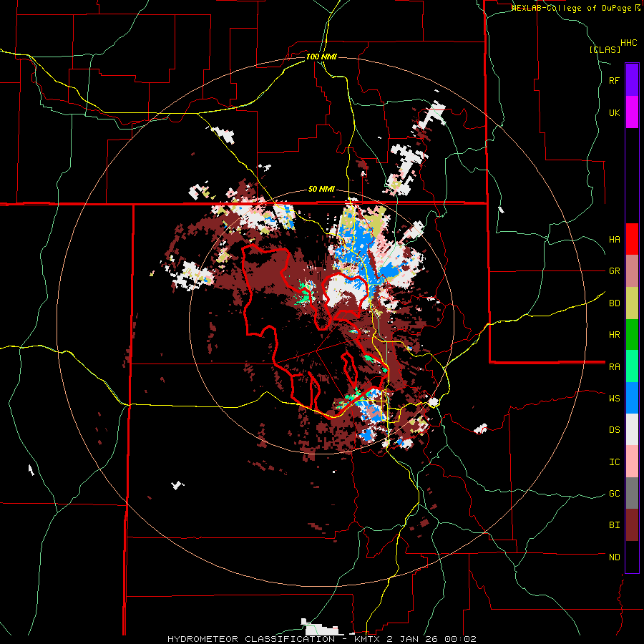
Task: Click the UK legend label
Action: click(615, 113)
